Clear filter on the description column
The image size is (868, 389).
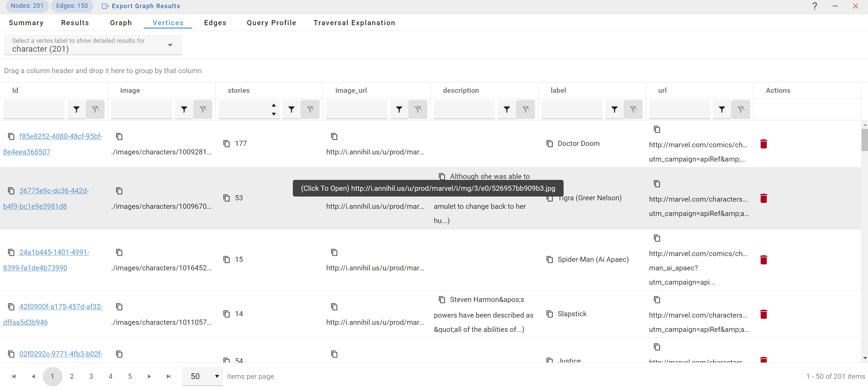click(526, 109)
